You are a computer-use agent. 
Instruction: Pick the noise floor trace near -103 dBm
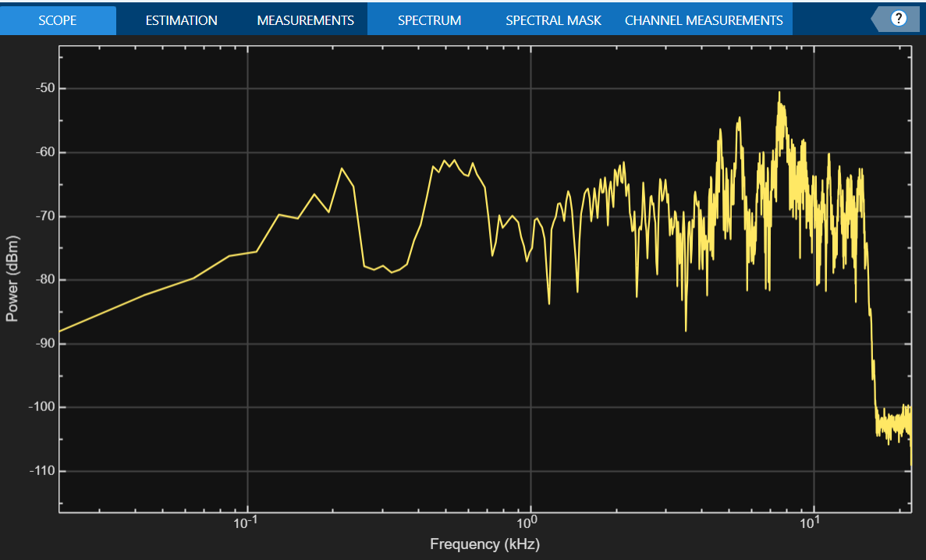click(893, 424)
